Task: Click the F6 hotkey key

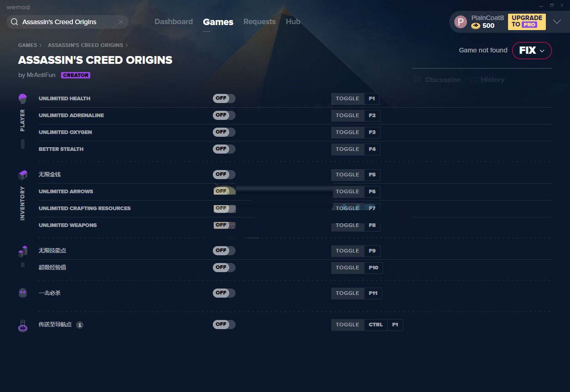Action: (x=372, y=191)
